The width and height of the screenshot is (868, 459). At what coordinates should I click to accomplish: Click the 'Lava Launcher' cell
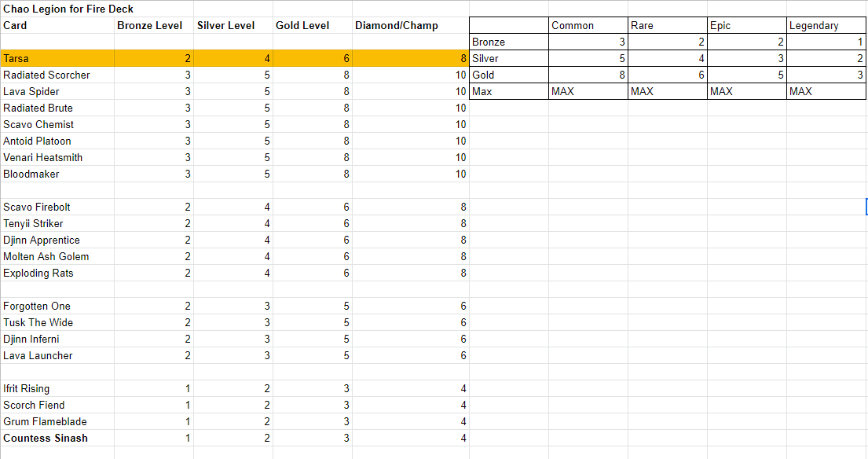click(x=57, y=355)
